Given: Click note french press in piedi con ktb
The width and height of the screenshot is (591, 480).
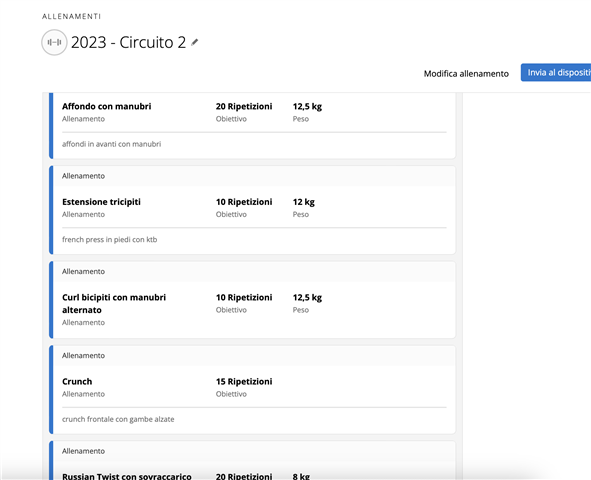Looking at the screenshot, I should pos(110,240).
